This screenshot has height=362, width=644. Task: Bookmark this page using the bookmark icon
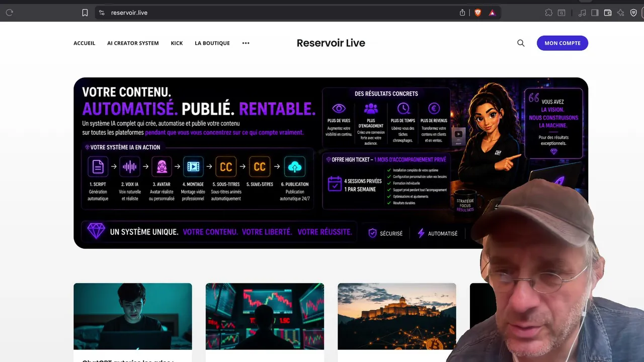pos(85,13)
